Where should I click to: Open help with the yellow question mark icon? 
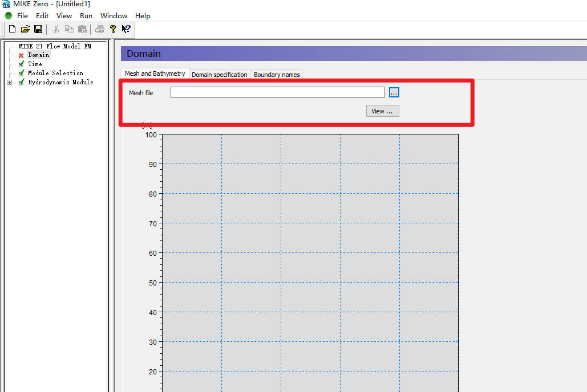click(113, 29)
